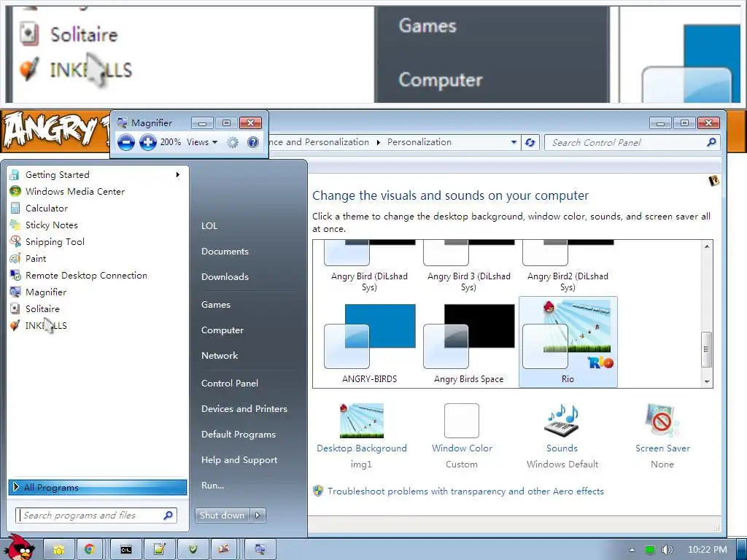Screen dimensions: 747x560
Task: Open Control Panel from Start menu
Action: 230,384
